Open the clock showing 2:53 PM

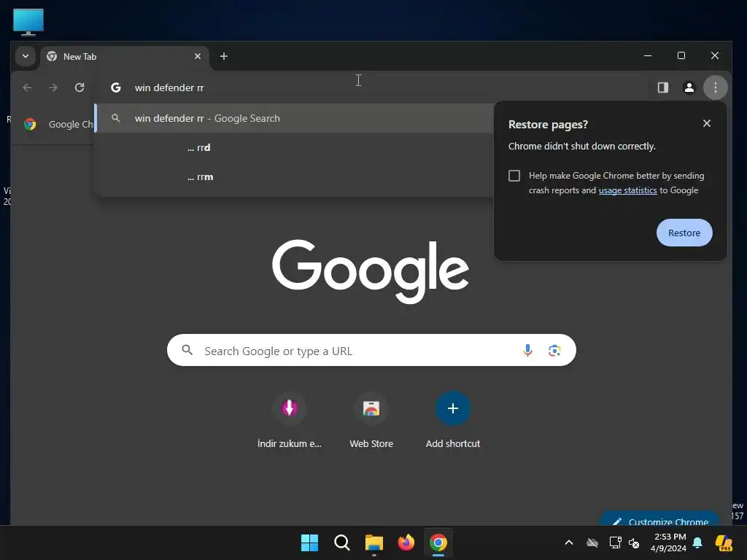pos(668,542)
